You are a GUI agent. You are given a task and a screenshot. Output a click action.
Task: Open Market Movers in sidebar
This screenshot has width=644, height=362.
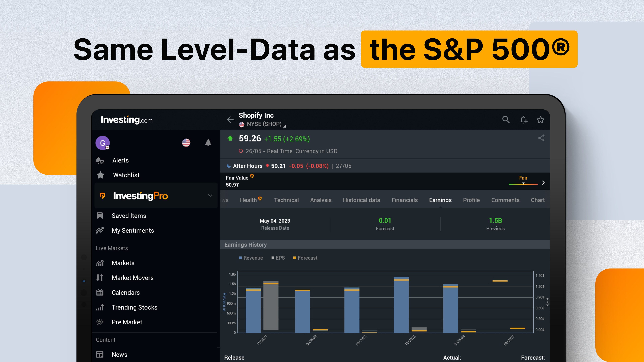pyautogui.click(x=132, y=278)
